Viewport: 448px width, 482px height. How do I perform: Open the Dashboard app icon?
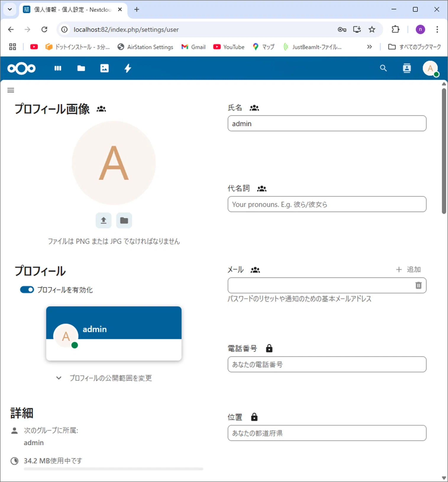(x=58, y=68)
